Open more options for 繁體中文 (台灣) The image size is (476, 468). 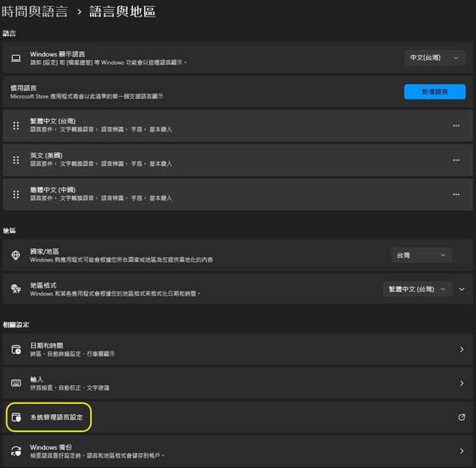[x=455, y=126]
